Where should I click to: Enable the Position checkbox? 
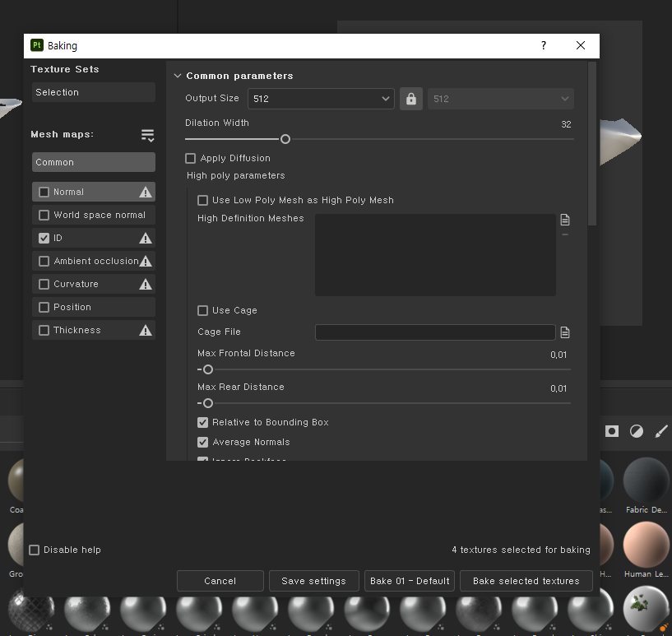(44, 307)
